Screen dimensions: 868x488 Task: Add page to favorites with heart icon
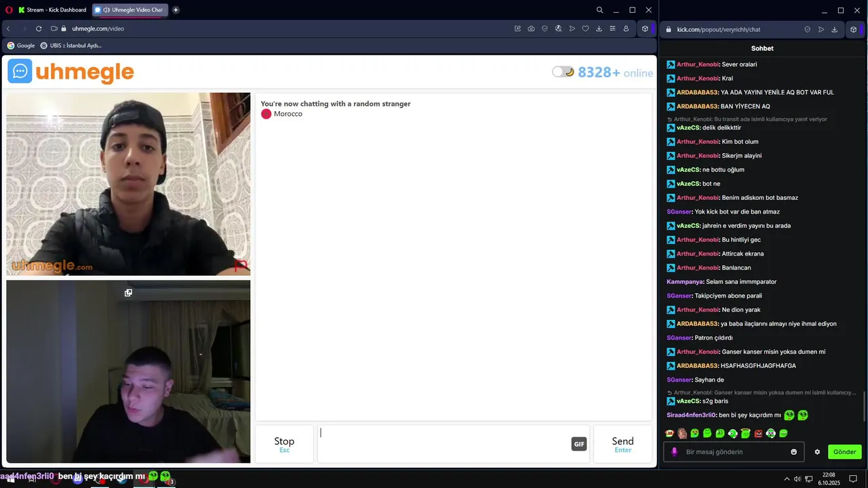click(x=585, y=28)
